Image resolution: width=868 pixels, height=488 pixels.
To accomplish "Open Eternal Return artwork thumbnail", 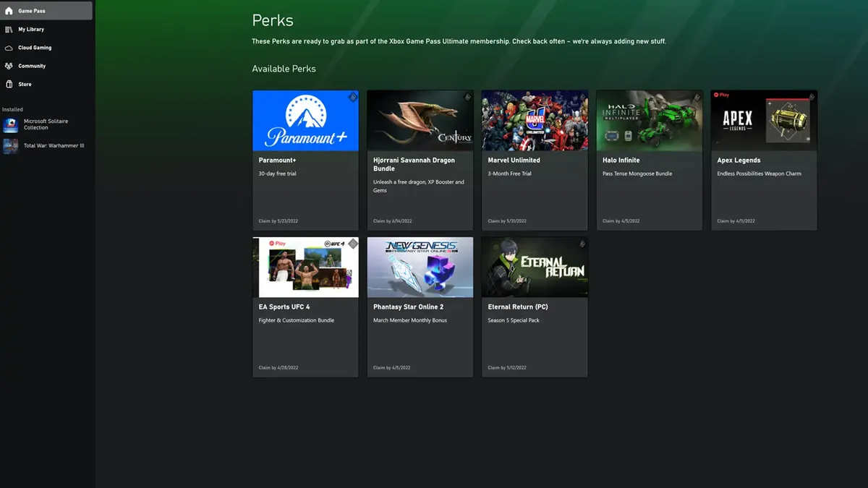I will coord(535,267).
